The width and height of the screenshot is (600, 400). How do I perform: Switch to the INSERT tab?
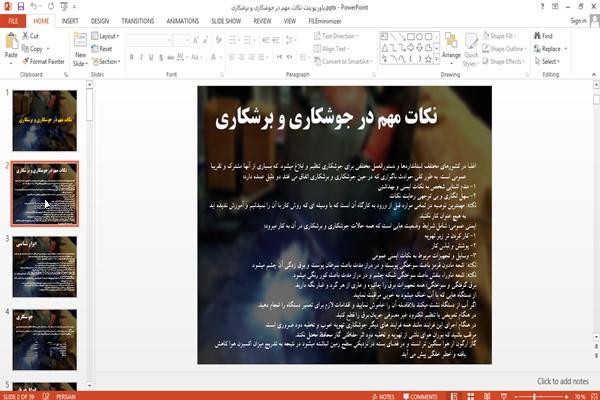[x=70, y=21]
